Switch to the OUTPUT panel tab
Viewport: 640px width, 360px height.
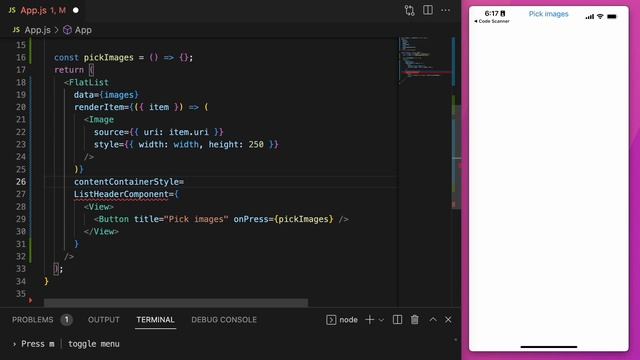coord(104,320)
